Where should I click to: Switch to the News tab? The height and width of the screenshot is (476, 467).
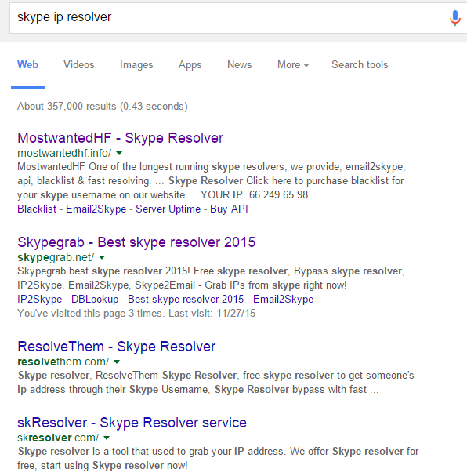pyautogui.click(x=239, y=64)
